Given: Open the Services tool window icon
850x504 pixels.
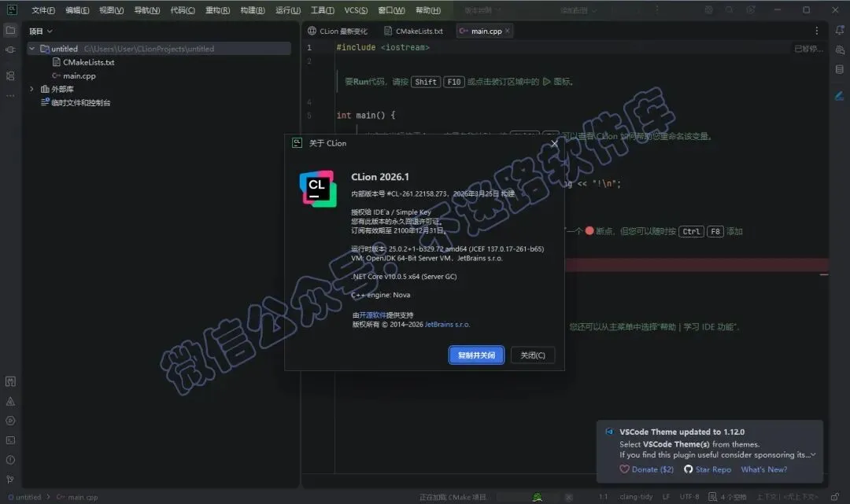Looking at the screenshot, I should click(x=10, y=421).
